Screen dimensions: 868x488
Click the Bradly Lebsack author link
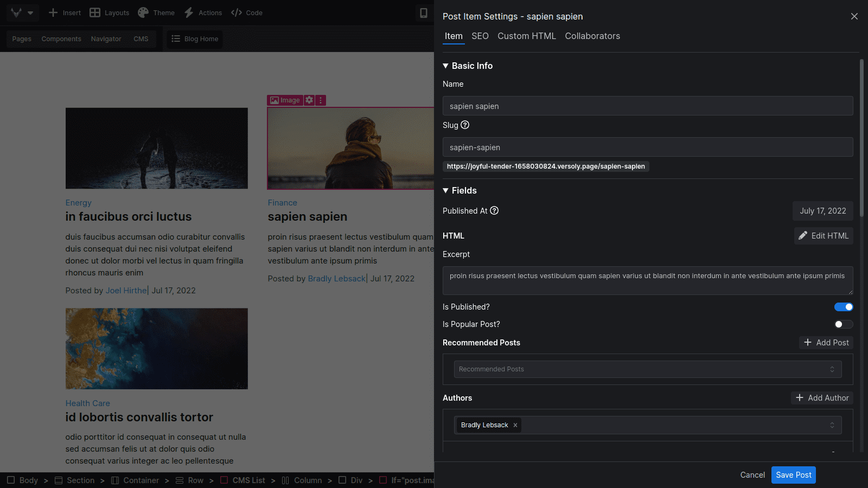(337, 279)
